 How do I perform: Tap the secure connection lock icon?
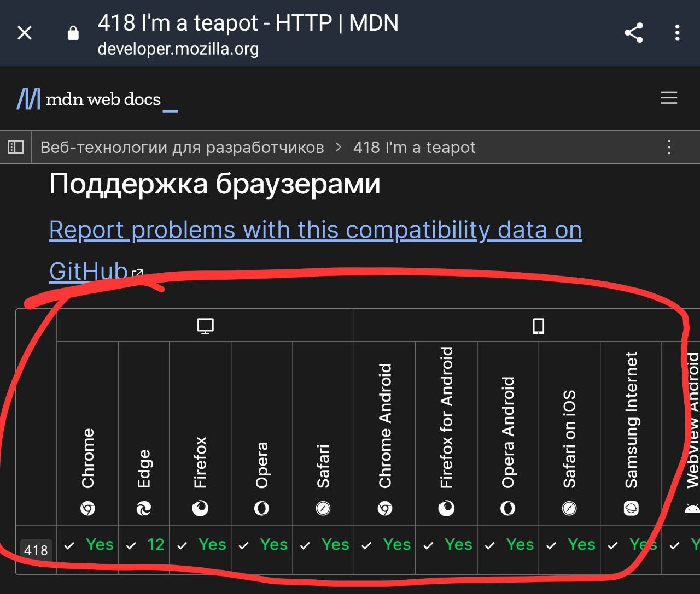pos(73,33)
